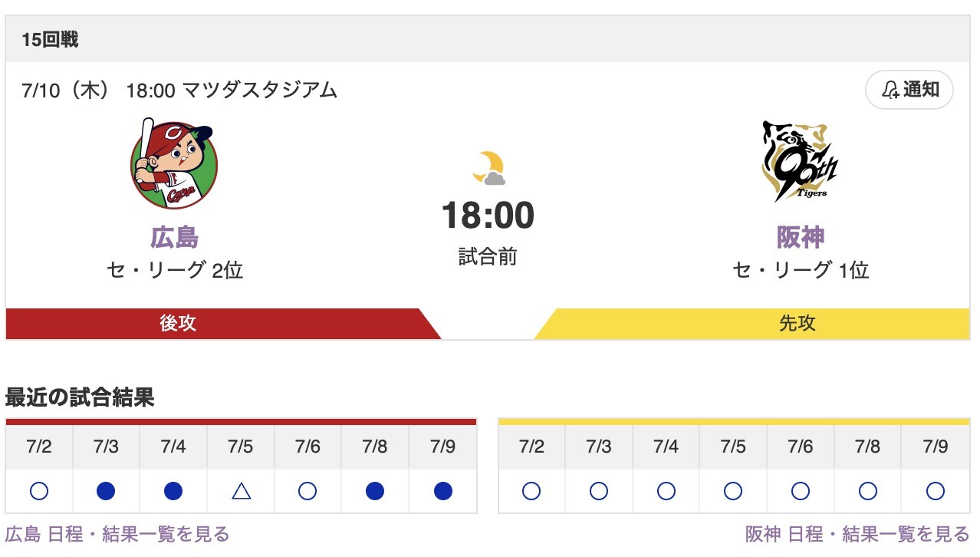Open the Hanshin Tigers 90th logo
Image resolution: width=980 pixels, height=557 pixels.
pyautogui.click(x=800, y=162)
